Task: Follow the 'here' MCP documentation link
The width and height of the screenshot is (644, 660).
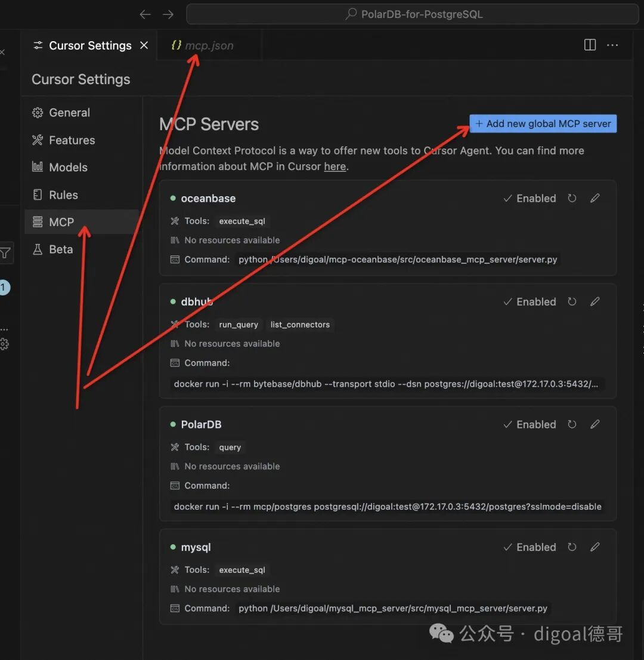Action: 335,166
